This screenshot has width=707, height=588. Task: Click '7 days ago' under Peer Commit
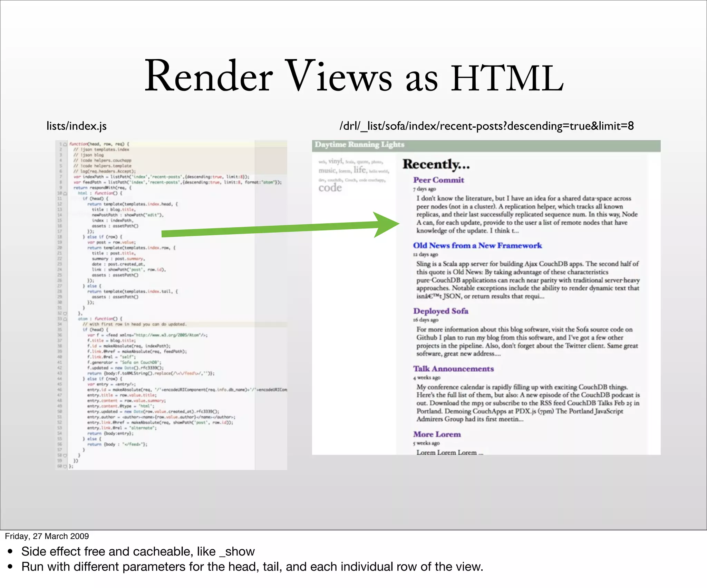click(424, 189)
